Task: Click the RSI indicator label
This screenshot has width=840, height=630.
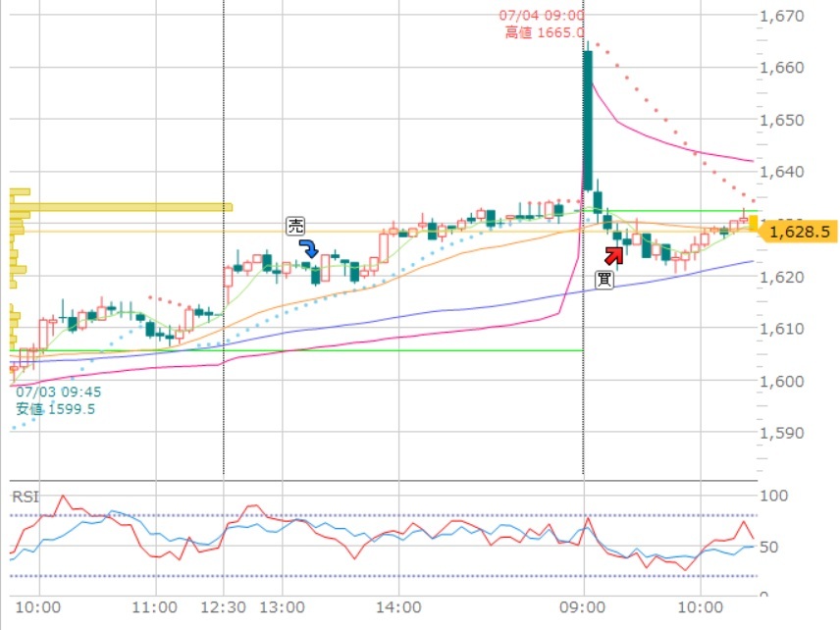Action: pyautogui.click(x=26, y=498)
